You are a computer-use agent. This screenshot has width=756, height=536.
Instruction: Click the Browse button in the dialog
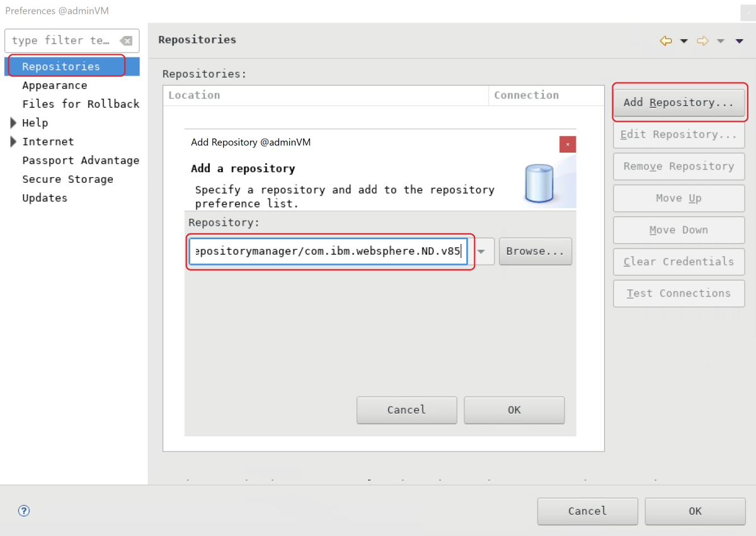pyautogui.click(x=535, y=251)
